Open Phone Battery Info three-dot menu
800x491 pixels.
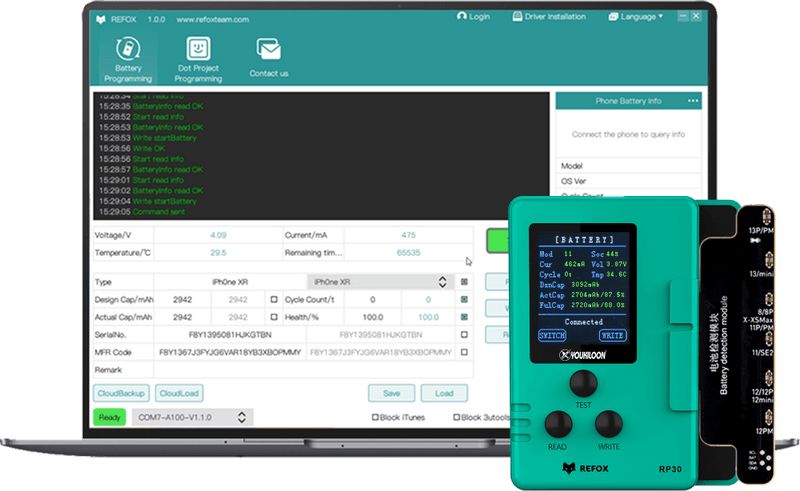tap(692, 101)
